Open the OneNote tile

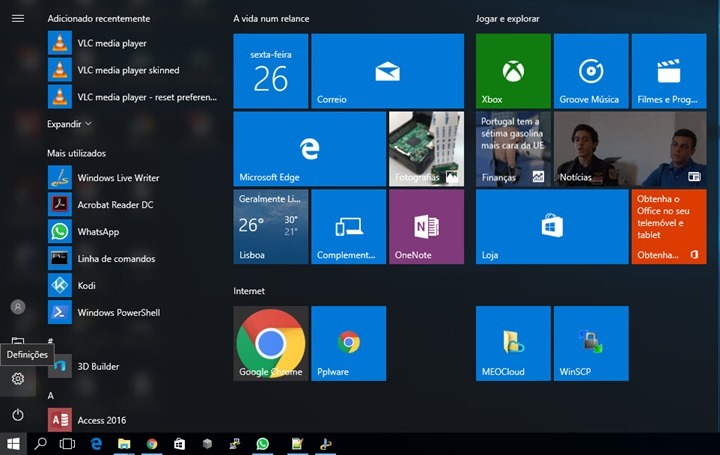(x=426, y=227)
